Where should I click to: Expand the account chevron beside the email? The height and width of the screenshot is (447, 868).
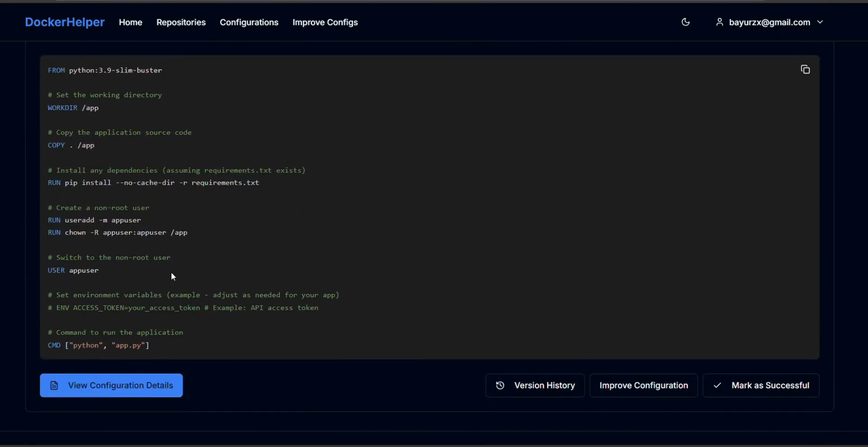pos(820,22)
